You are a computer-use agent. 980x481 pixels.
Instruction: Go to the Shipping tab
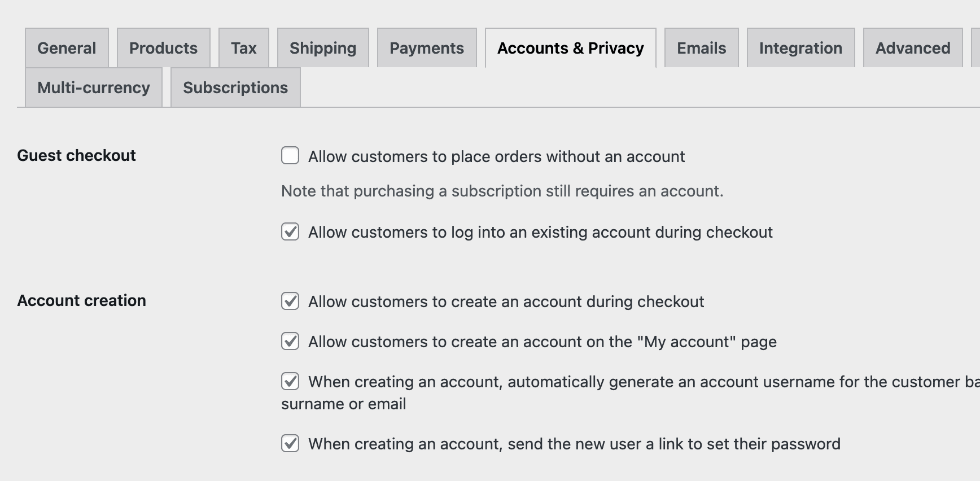(323, 48)
